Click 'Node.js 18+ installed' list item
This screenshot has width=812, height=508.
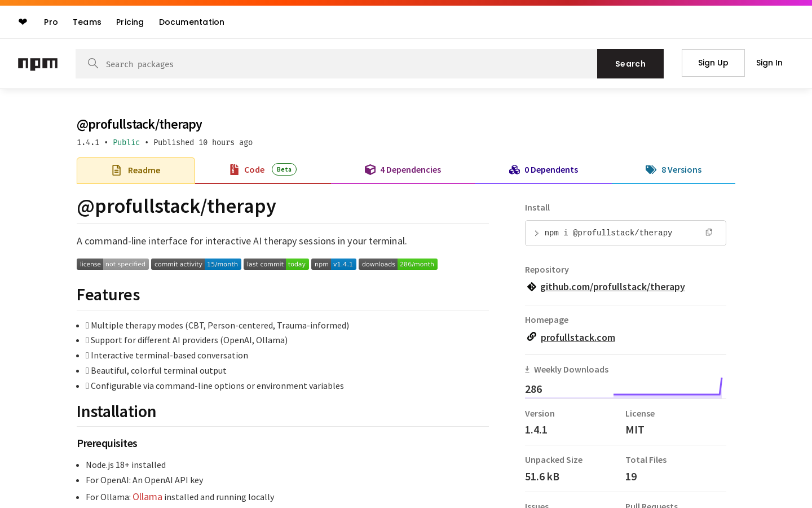coord(126,465)
